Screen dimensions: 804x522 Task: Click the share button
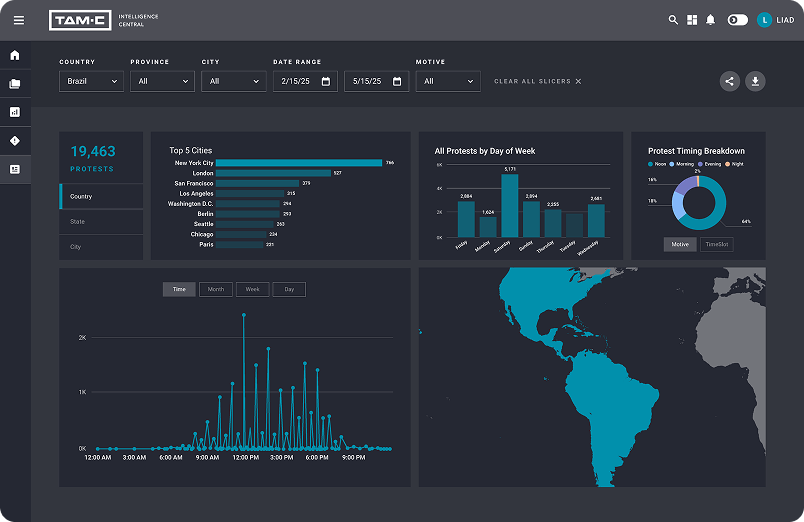point(730,82)
